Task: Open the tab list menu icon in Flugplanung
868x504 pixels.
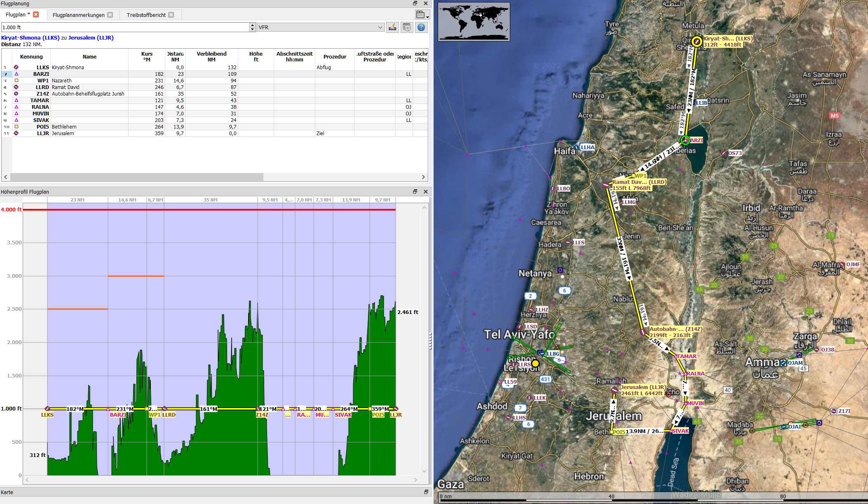Action: coord(422,15)
